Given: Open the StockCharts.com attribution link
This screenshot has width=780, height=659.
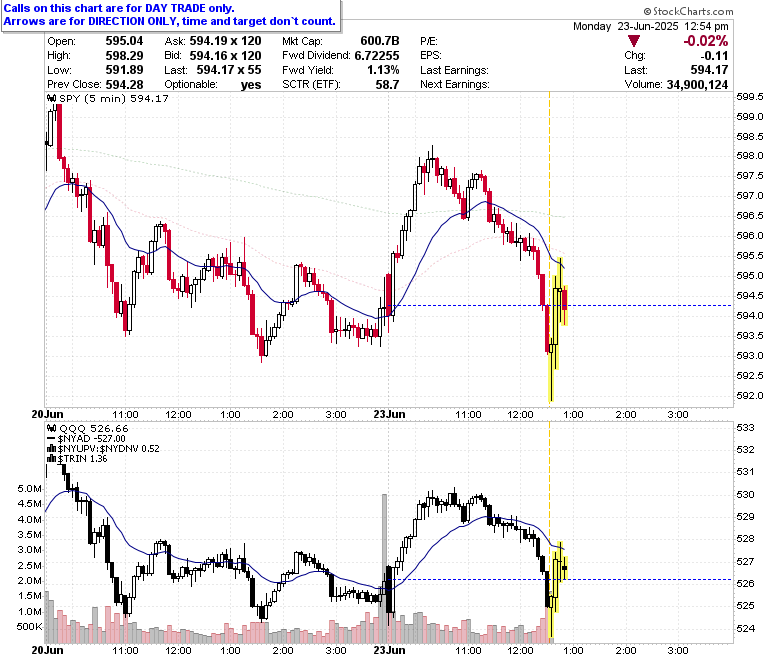Looking at the screenshot, I should 692,11.
